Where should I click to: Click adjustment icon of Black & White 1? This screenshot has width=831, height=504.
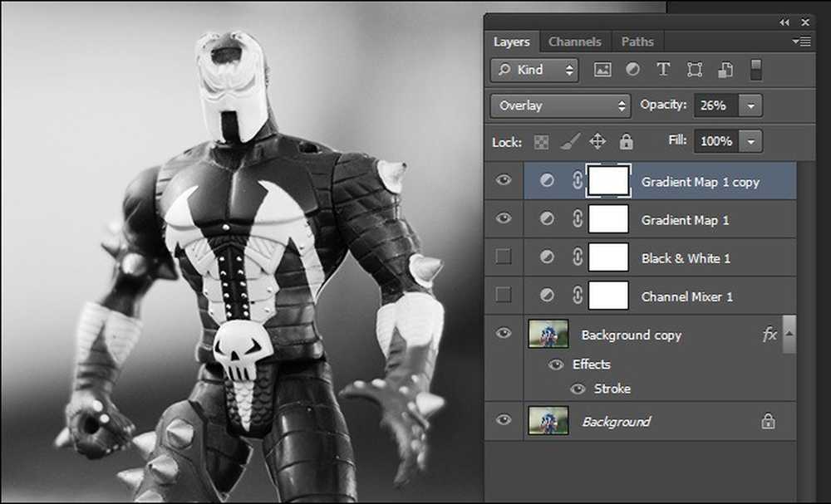(x=547, y=257)
